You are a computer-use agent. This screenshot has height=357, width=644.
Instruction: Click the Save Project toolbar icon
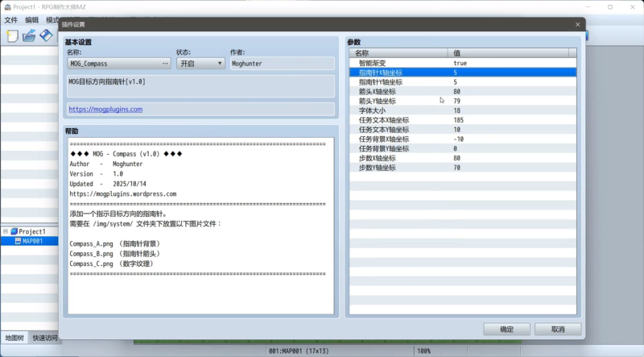pyautogui.click(x=46, y=35)
